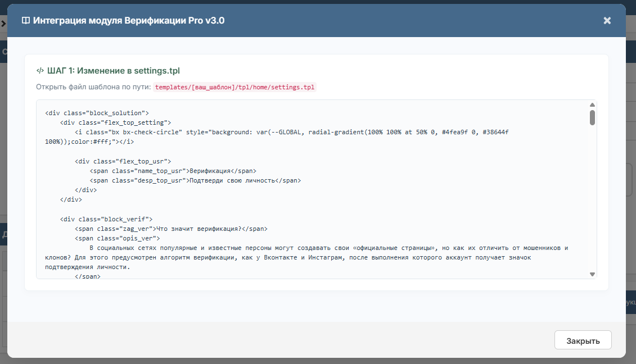Click the span line Подтверди свою личность
The image size is (636, 364).
(196, 180)
